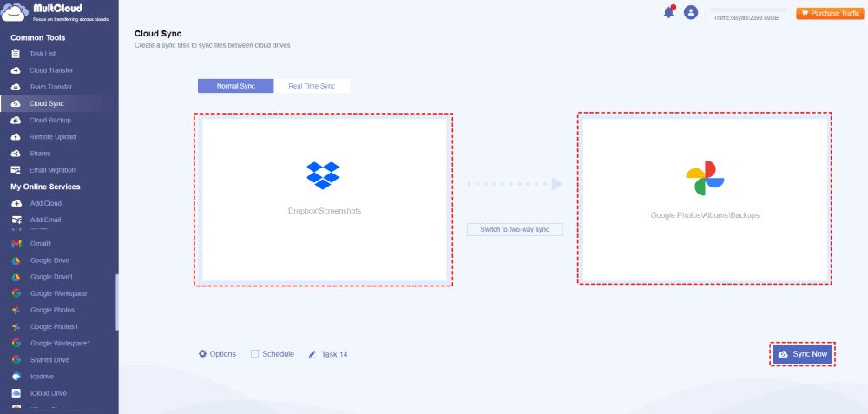Select the Dropbox\Screenshots source box
The width and height of the screenshot is (868, 414).
pos(325,200)
